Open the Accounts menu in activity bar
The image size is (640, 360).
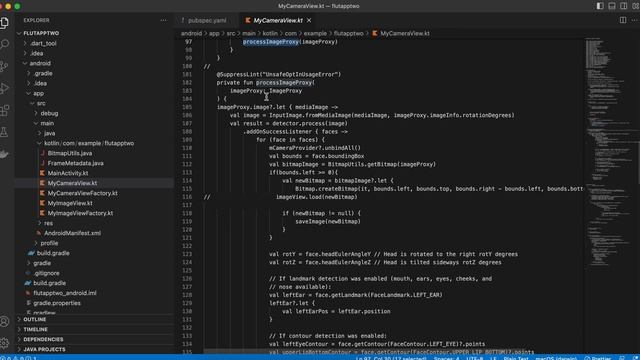(4, 322)
